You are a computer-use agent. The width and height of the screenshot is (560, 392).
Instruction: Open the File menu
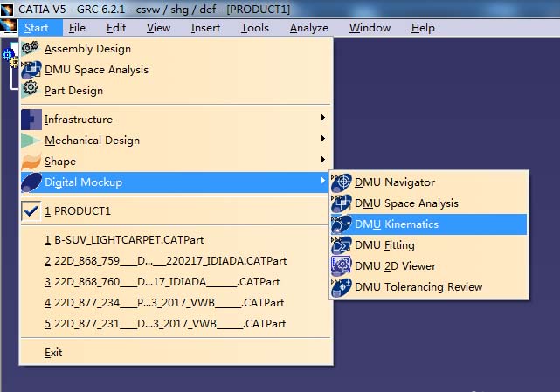point(77,28)
